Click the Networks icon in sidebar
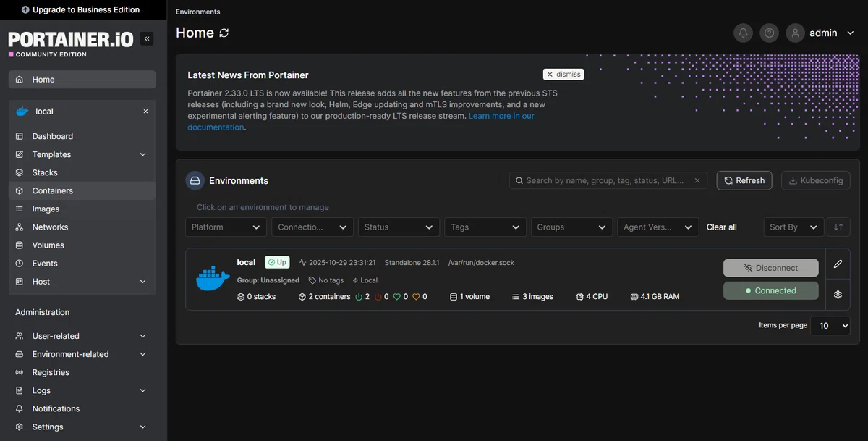 point(20,227)
